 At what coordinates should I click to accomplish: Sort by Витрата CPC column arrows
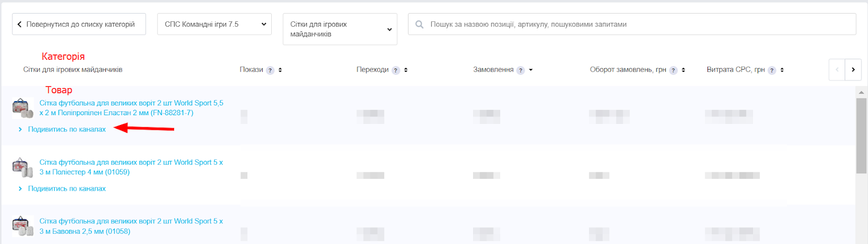tap(782, 70)
